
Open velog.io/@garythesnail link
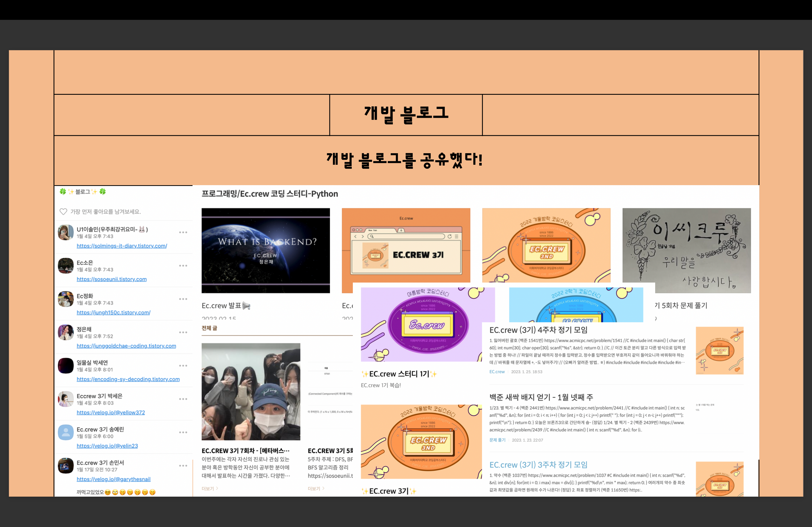point(113,479)
